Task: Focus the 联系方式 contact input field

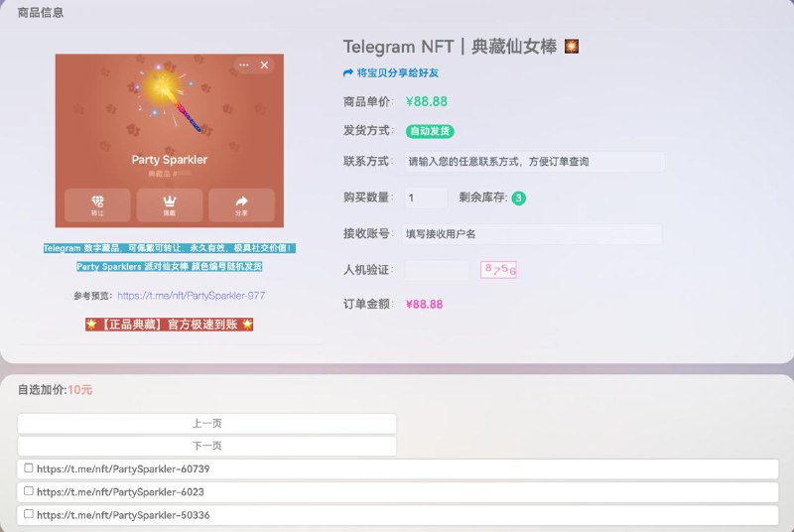Action: click(x=534, y=162)
